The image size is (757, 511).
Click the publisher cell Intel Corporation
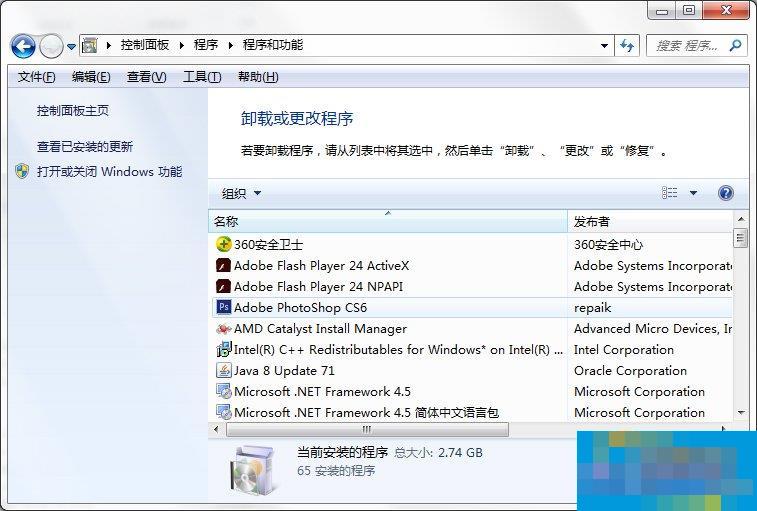pos(623,349)
